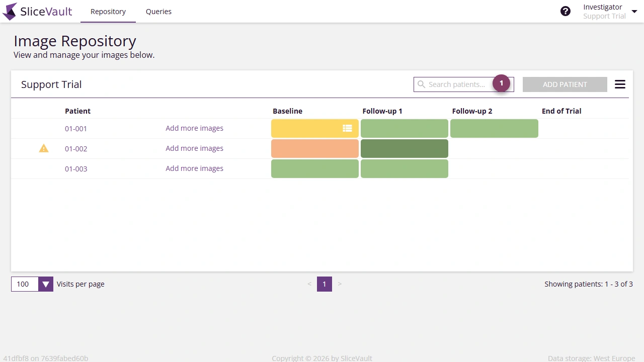Expand the Investigator account dropdown
Viewport: 644px width, 362px height.
(634, 11)
